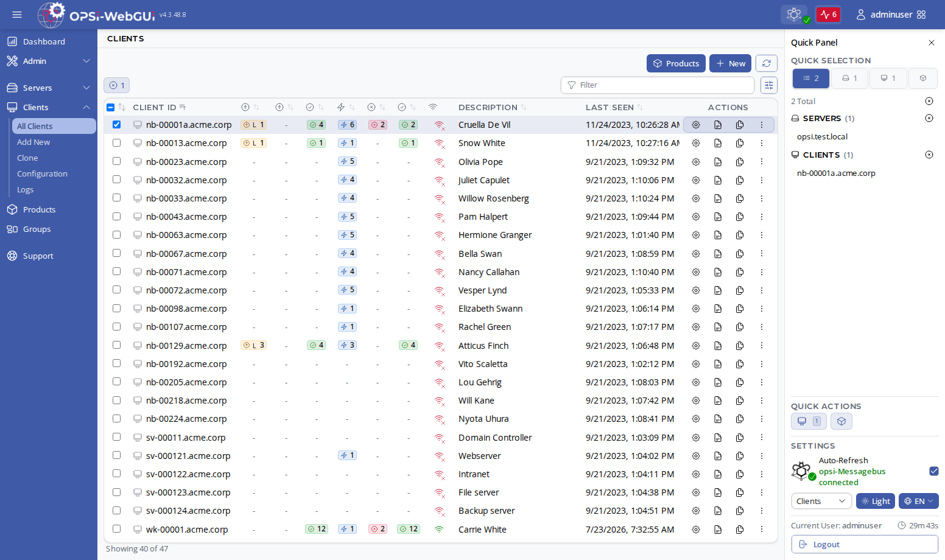The image size is (945, 560).
Task: Tick the checkbox for nb-00098.acme.corp
Action: click(116, 308)
